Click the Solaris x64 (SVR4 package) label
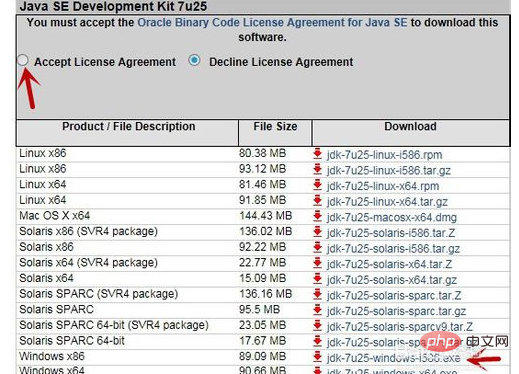This screenshot has width=519, height=374. coord(88,263)
